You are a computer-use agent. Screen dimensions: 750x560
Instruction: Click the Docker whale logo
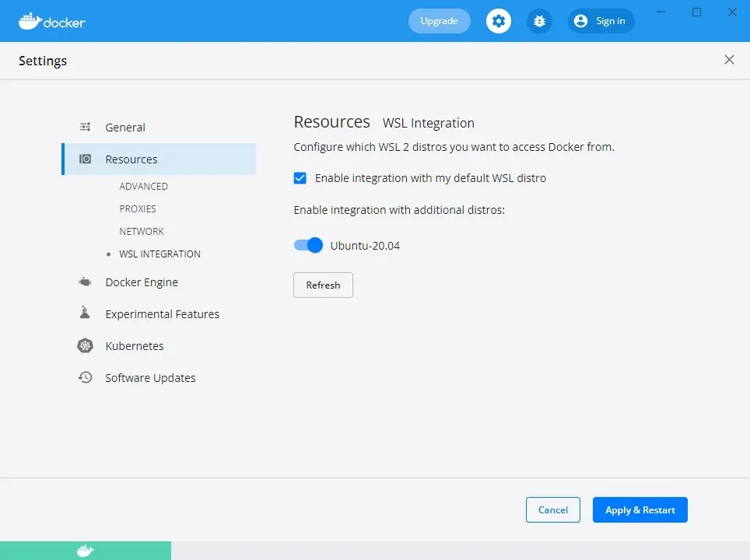click(x=51, y=21)
